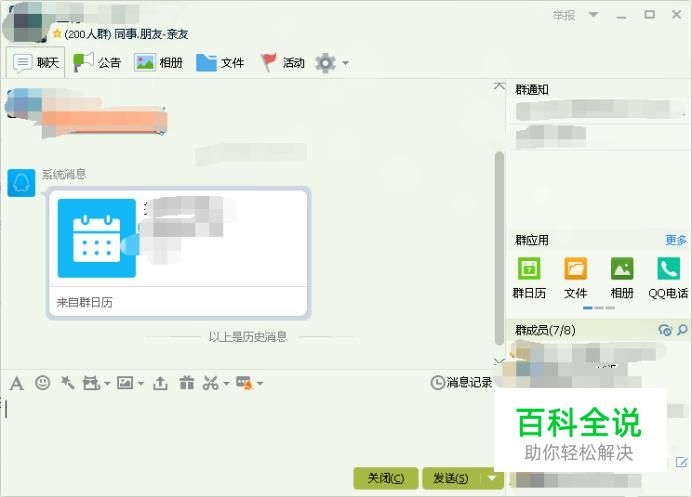692x497 pixels.
Task: Click the group apps page indicator dots
Action: click(x=599, y=308)
